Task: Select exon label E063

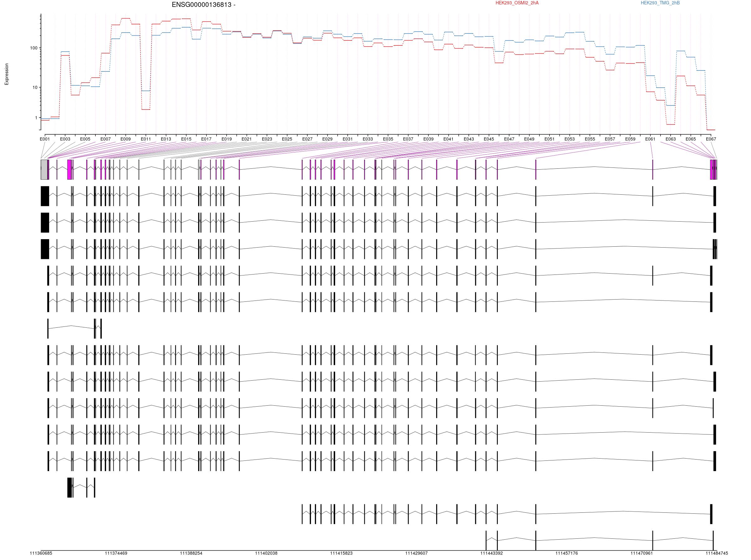Action: point(670,139)
